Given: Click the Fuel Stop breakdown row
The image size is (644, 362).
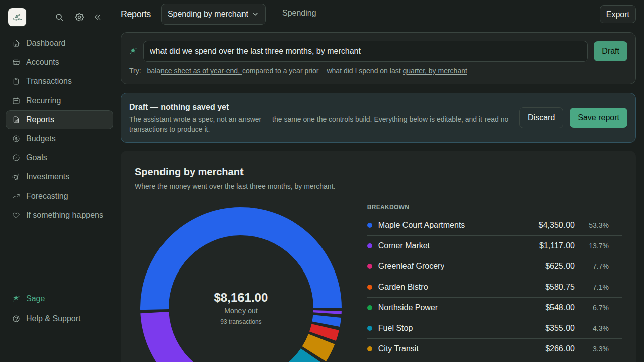Looking at the screenshot, I should (x=495, y=328).
